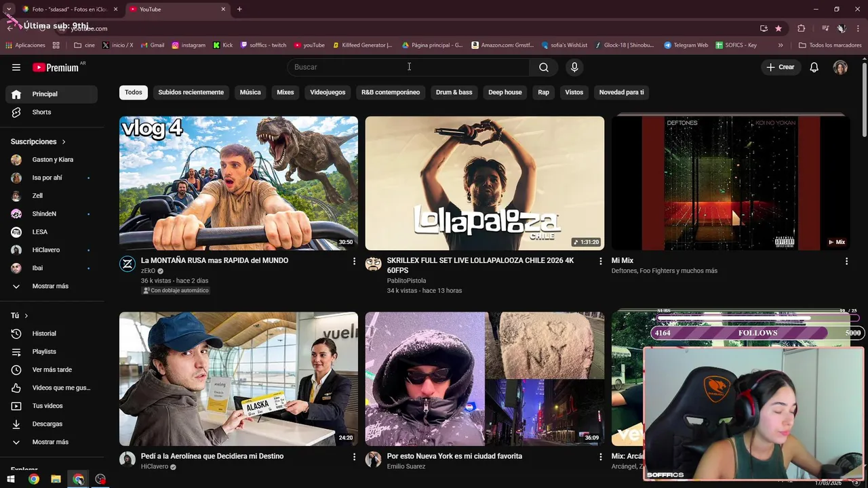Open the Alaska airline video thumbnail

239,379
